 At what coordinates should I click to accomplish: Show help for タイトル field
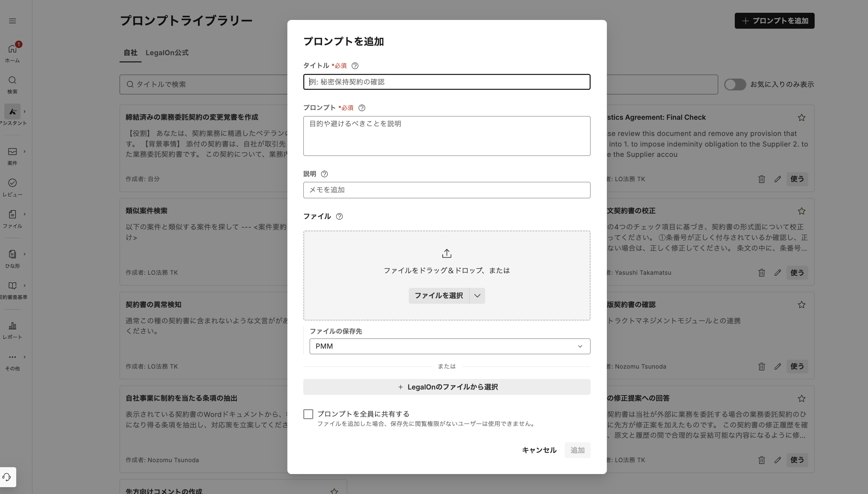(x=355, y=66)
